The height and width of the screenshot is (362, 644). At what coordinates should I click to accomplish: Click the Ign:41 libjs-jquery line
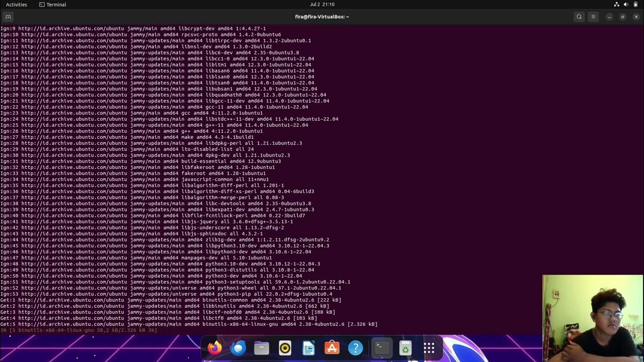[x=146, y=222]
